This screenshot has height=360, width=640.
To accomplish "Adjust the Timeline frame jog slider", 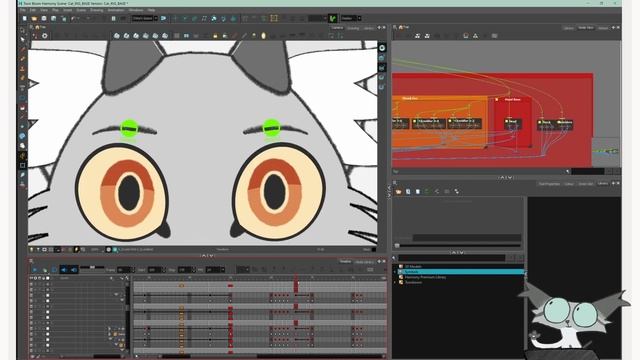I will coord(92,268).
